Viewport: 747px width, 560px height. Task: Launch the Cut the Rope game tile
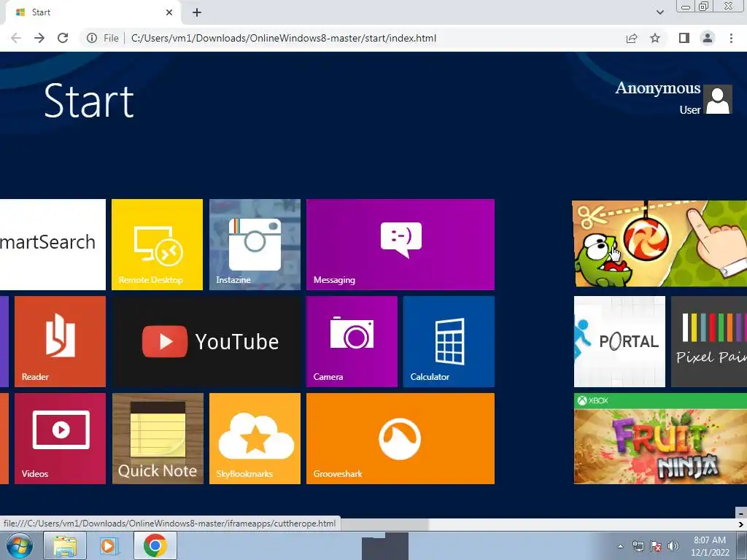(659, 244)
